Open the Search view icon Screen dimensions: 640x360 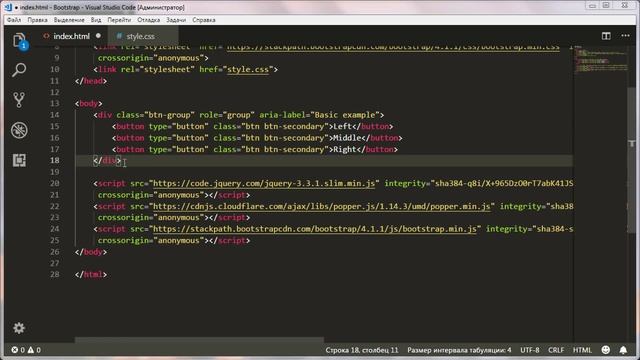19,70
